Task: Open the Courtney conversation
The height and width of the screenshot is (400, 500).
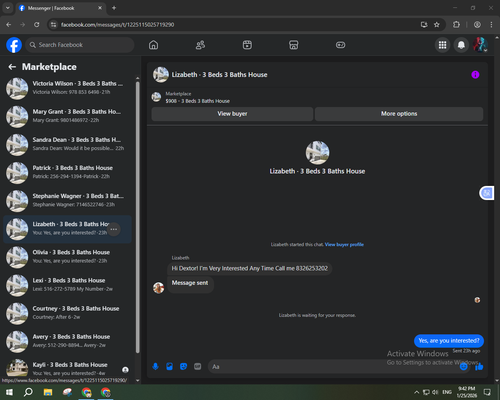Action: (x=67, y=314)
